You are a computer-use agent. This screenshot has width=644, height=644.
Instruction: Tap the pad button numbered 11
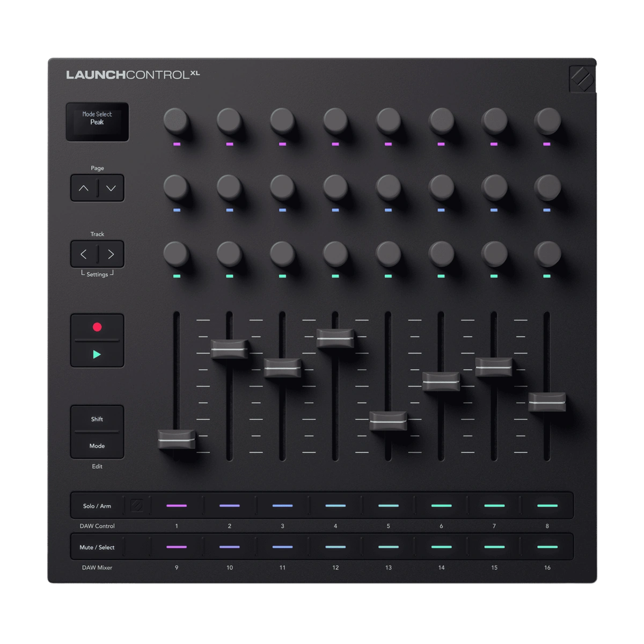pos(282,547)
